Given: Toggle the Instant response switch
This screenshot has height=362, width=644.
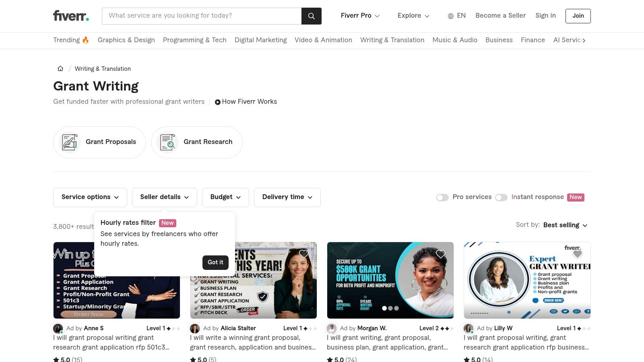Looking at the screenshot, I should (x=501, y=197).
